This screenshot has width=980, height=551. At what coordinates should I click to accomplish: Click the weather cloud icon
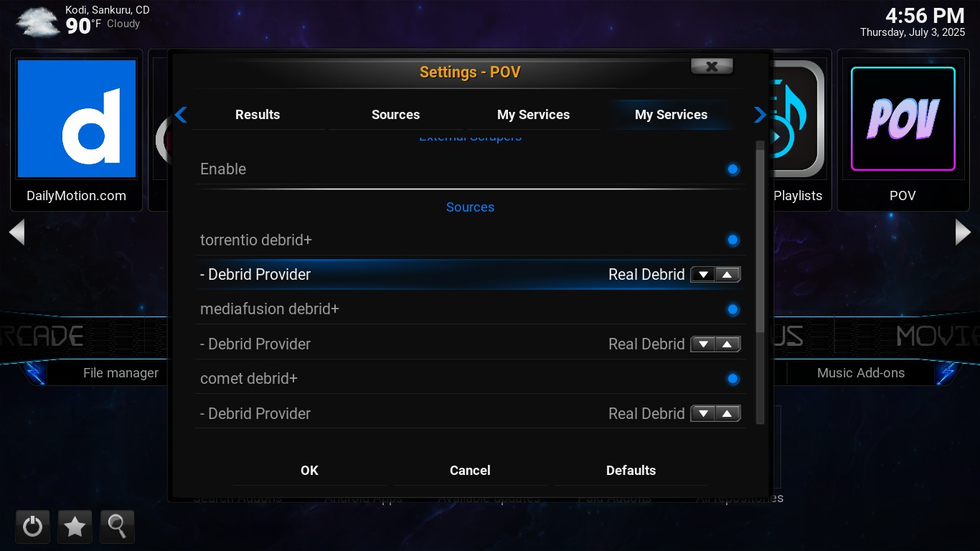tap(37, 22)
